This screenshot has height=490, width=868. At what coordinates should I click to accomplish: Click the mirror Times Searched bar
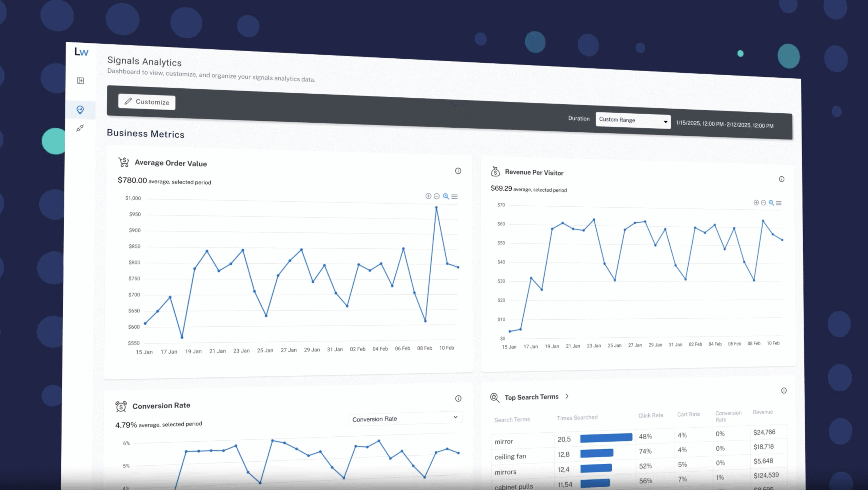606,438
